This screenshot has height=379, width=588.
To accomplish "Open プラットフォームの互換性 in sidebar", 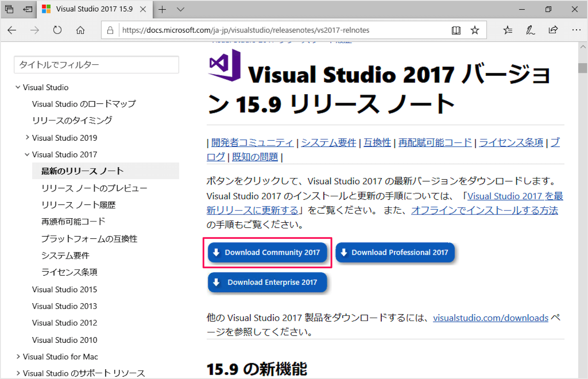I will pyautogui.click(x=89, y=238).
